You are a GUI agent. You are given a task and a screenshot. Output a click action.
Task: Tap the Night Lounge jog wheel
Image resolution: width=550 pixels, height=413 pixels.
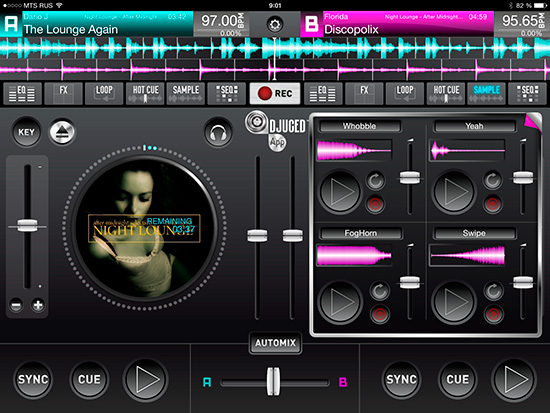pos(144,228)
